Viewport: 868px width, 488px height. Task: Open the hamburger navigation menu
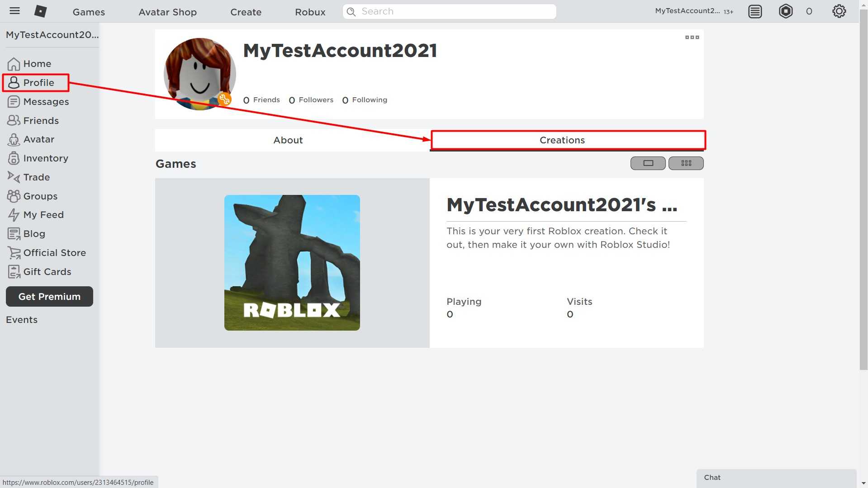pyautogui.click(x=14, y=11)
